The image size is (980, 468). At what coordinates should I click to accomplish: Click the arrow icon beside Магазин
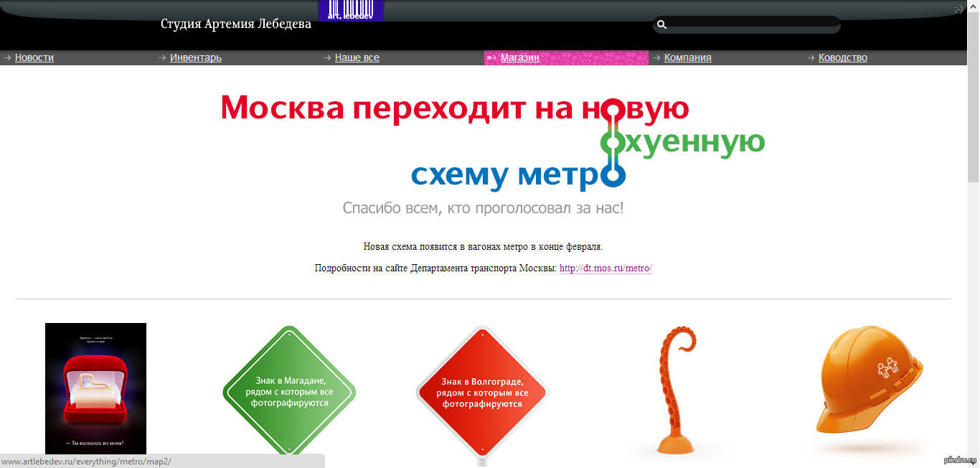coord(491,58)
